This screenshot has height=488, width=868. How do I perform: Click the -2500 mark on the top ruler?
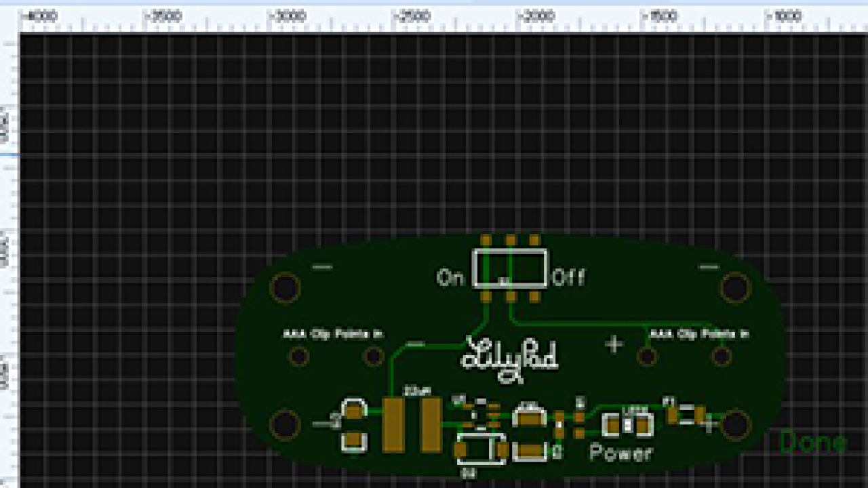pos(412,16)
